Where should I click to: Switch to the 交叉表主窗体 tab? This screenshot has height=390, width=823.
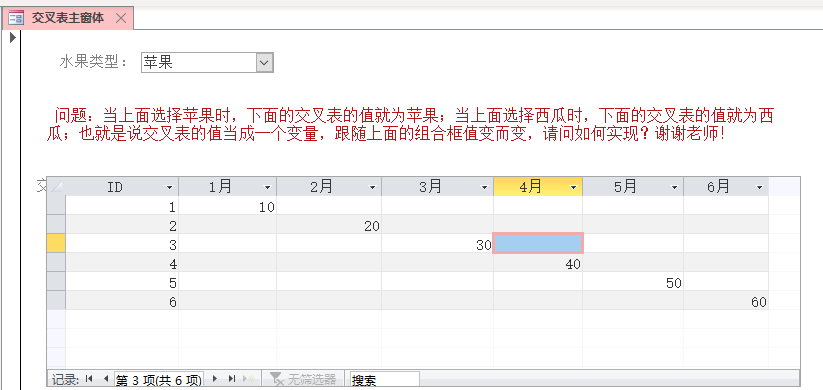pyautogui.click(x=68, y=18)
